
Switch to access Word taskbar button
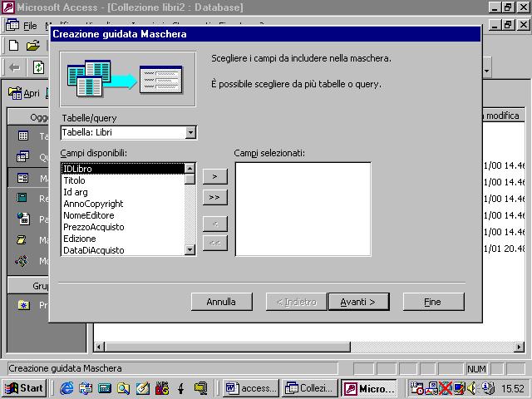(251, 388)
